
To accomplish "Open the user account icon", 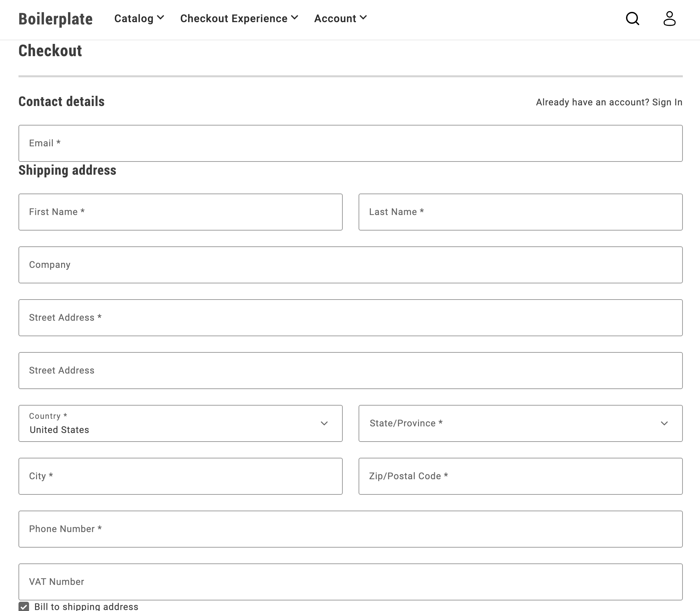I will tap(669, 19).
